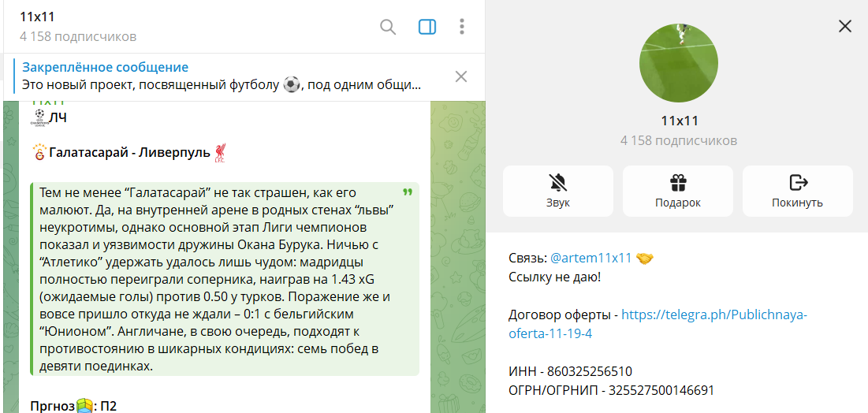Dismiss the pinned message bar
Image resolution: width=868 pixels, height=413 pixels.
click(461, 76)
